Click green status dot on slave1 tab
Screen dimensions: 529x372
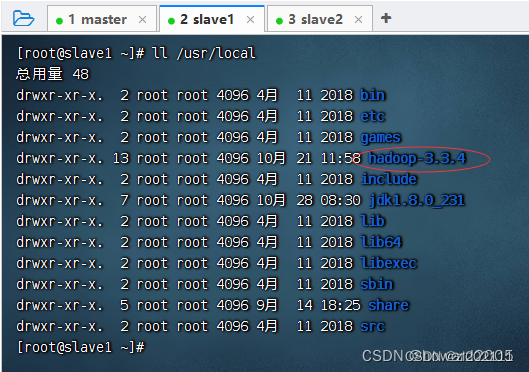click(x=171, y=21)
